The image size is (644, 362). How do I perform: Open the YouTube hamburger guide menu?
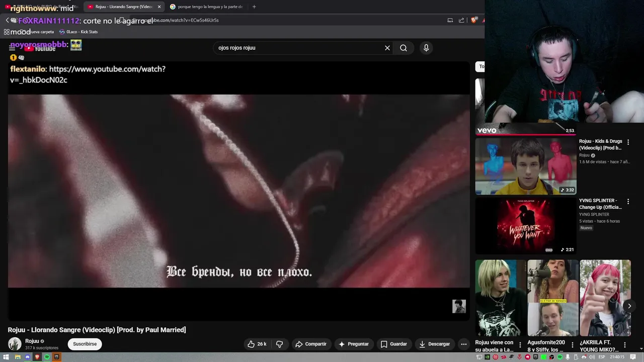12,48
